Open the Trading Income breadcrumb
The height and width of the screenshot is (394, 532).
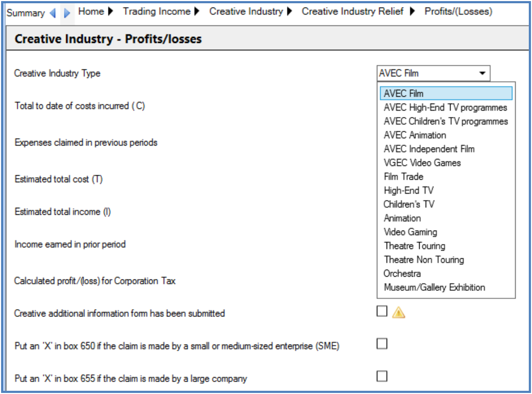coord(156,11)
